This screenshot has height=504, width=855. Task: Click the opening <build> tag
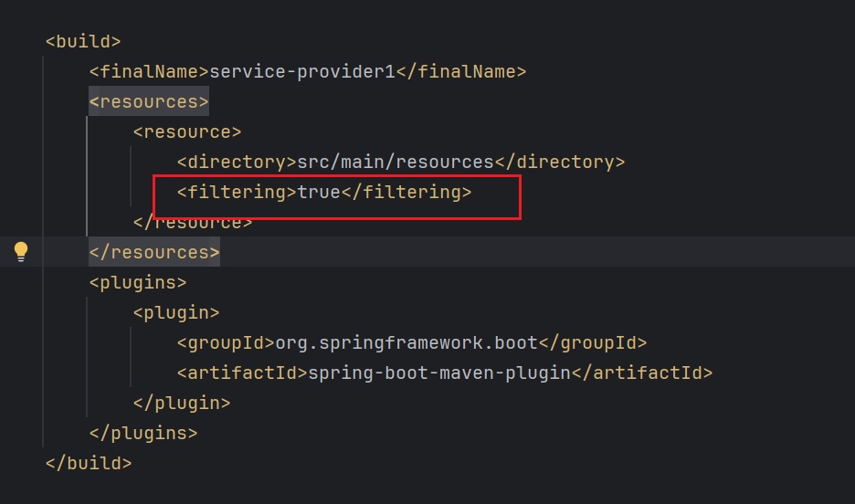point(83,41)
